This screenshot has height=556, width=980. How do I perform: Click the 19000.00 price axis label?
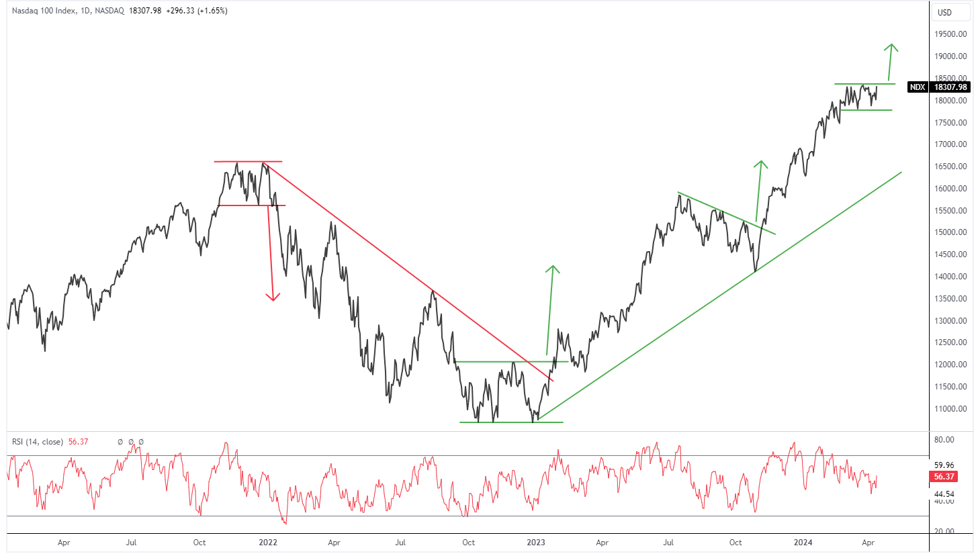pyautogui.click(x=950, y=56)
